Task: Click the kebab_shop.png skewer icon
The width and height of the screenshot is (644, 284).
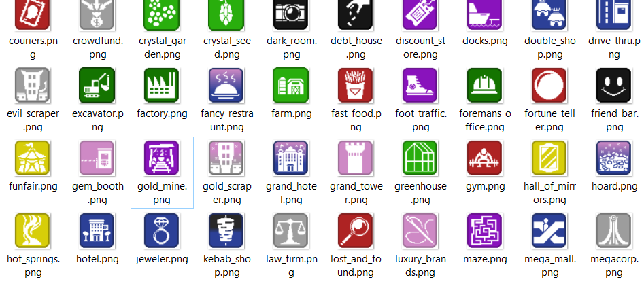Action: coord(226,230)
